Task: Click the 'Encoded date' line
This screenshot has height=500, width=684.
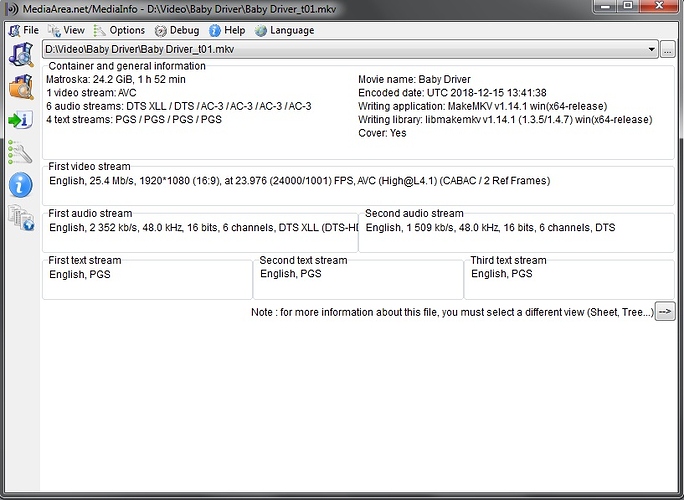Action: tap(452, 93)
